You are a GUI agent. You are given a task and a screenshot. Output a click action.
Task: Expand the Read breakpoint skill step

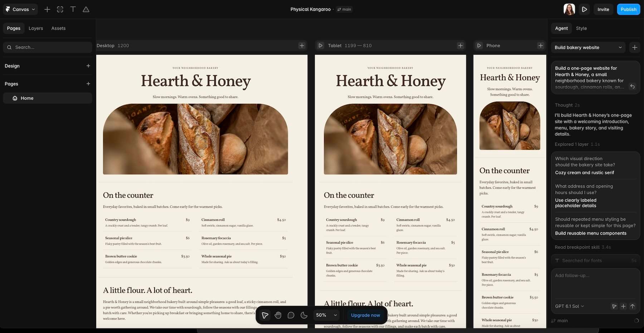582,247
